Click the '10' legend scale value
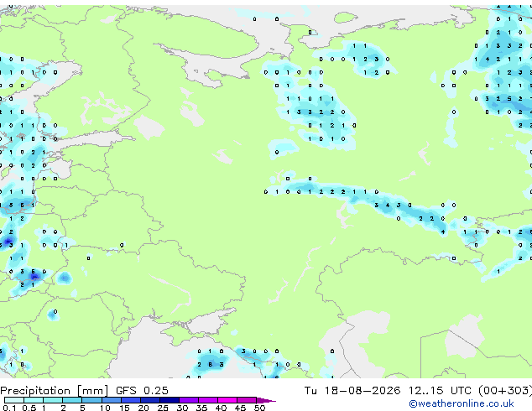This screenshot has height=411, width=532. click(105, 408)
